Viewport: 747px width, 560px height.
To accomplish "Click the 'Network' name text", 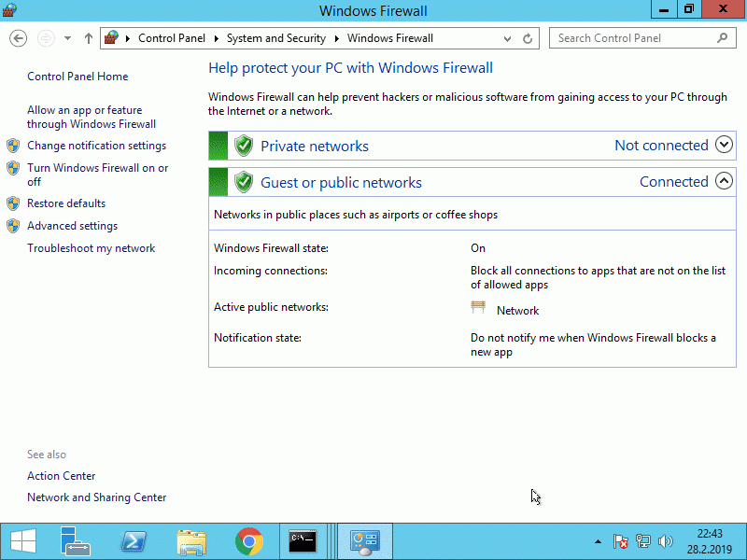I will coord(518,311).
